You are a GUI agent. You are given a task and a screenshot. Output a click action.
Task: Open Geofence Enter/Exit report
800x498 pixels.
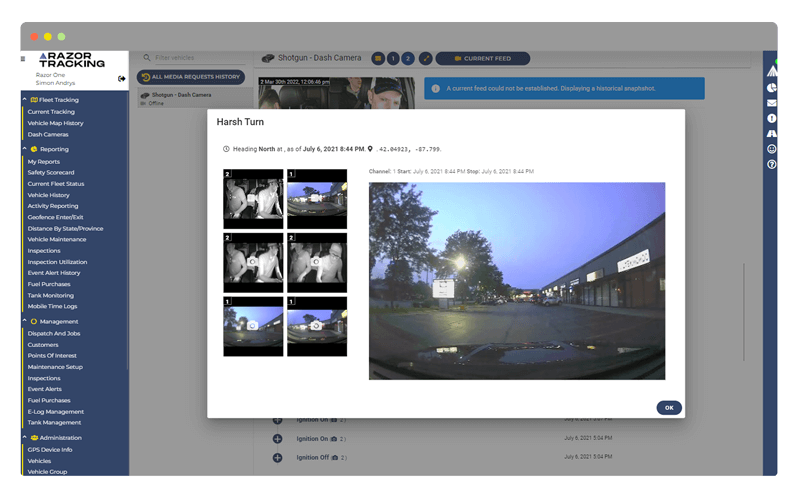click(x=55, y=217)
